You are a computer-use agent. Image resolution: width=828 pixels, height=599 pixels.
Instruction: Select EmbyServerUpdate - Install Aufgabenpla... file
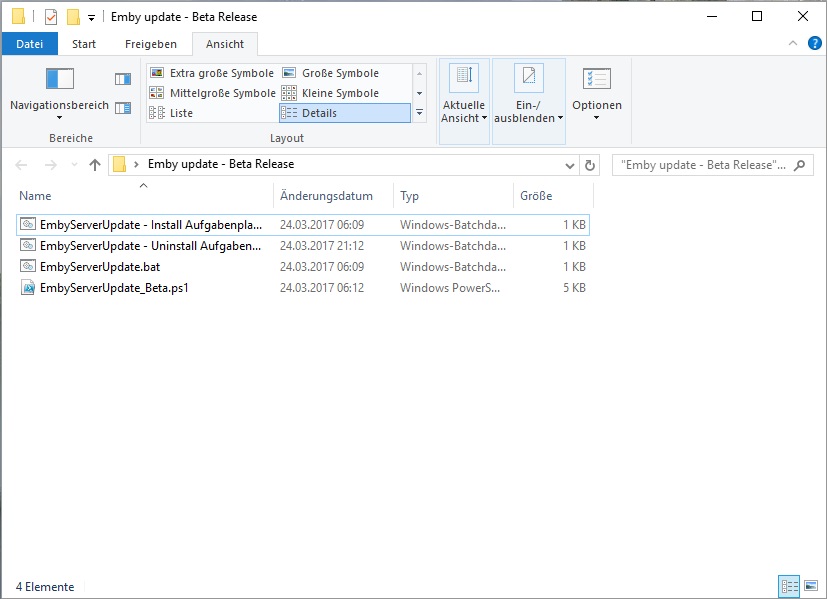click(303, 224)
